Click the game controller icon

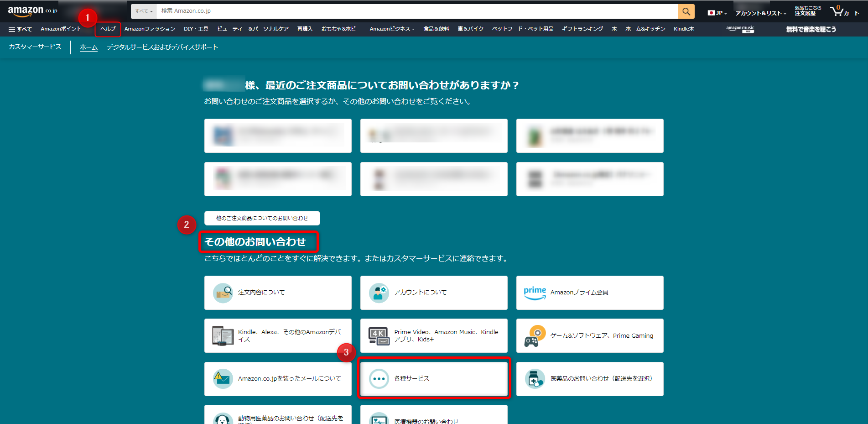pos(535,336)
